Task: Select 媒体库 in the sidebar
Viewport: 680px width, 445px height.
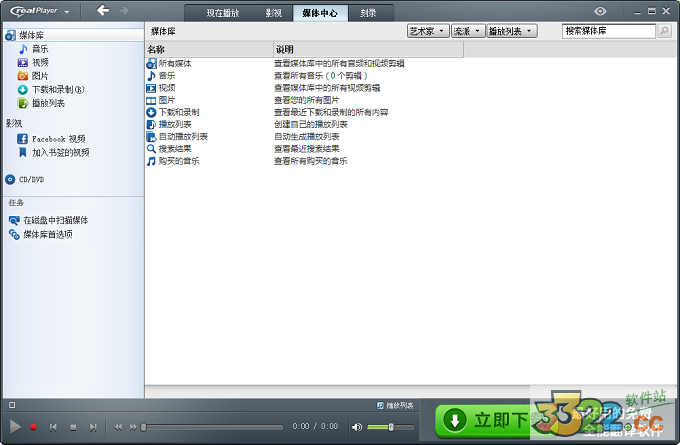Action: pos(74,35)
